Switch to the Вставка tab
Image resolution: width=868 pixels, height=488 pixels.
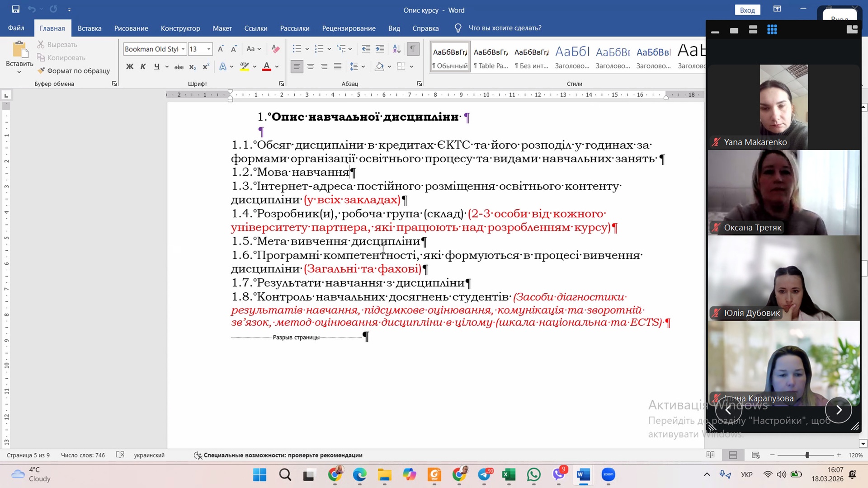pos(90,28)
